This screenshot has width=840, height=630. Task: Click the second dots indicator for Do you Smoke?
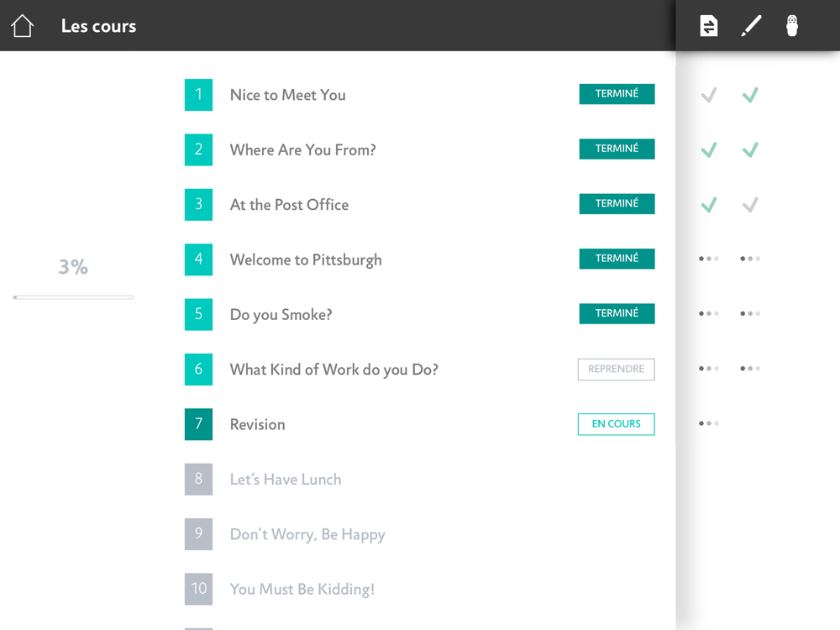(x=750, y=313)
